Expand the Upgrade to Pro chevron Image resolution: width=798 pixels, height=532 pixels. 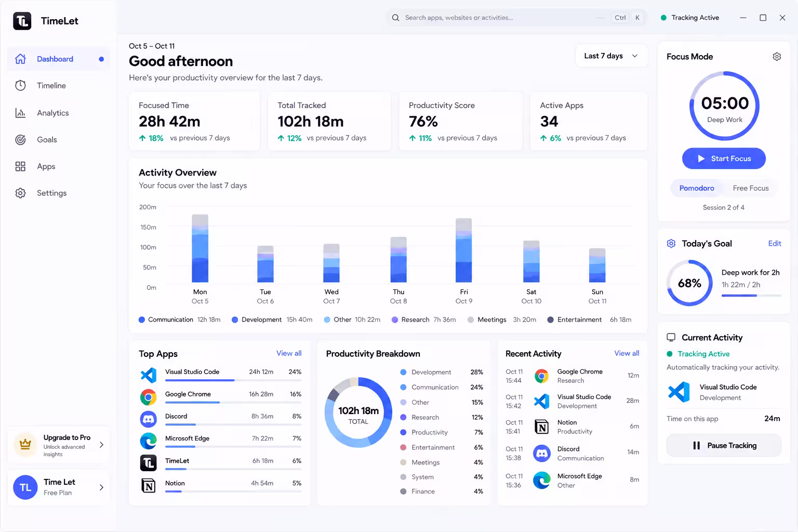pos(101,445)
